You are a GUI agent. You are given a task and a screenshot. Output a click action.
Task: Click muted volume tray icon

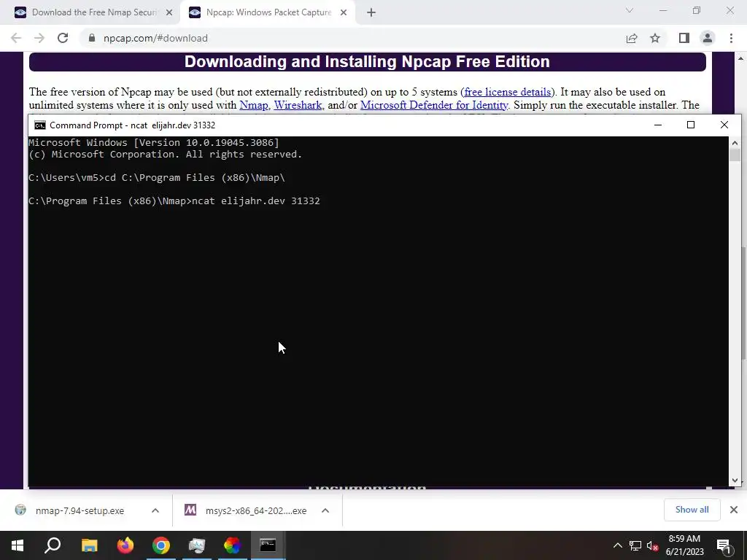point(652,545)
